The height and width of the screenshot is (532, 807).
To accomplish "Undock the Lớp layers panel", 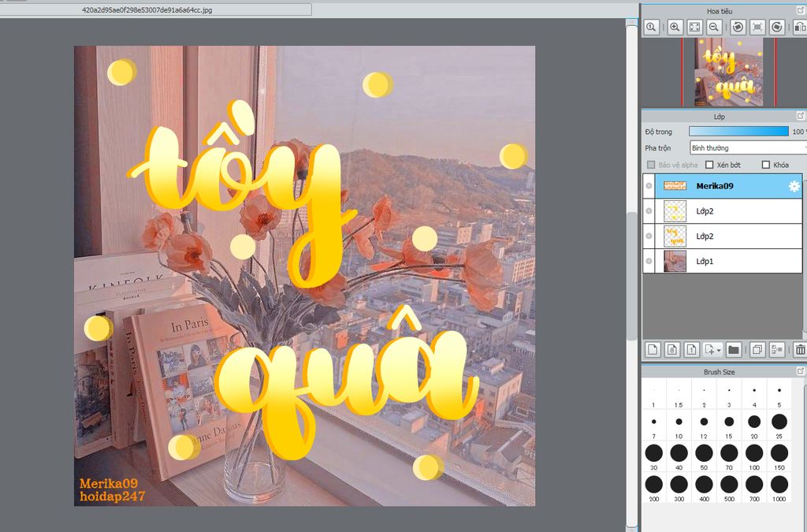I will pyautogui.click(x=801, y=116).
